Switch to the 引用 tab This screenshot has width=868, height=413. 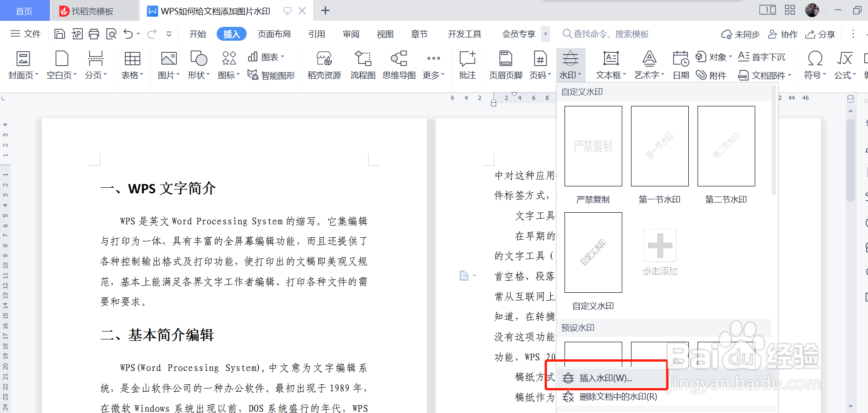pyautogui.click(x=317, y=34)
